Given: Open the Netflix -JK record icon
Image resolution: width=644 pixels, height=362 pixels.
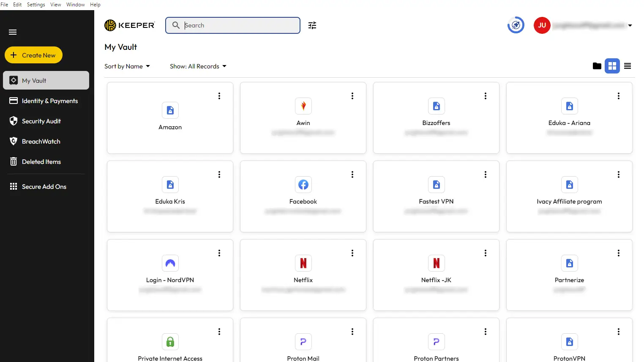Looking at the screenshot, I should pos(437,263).
